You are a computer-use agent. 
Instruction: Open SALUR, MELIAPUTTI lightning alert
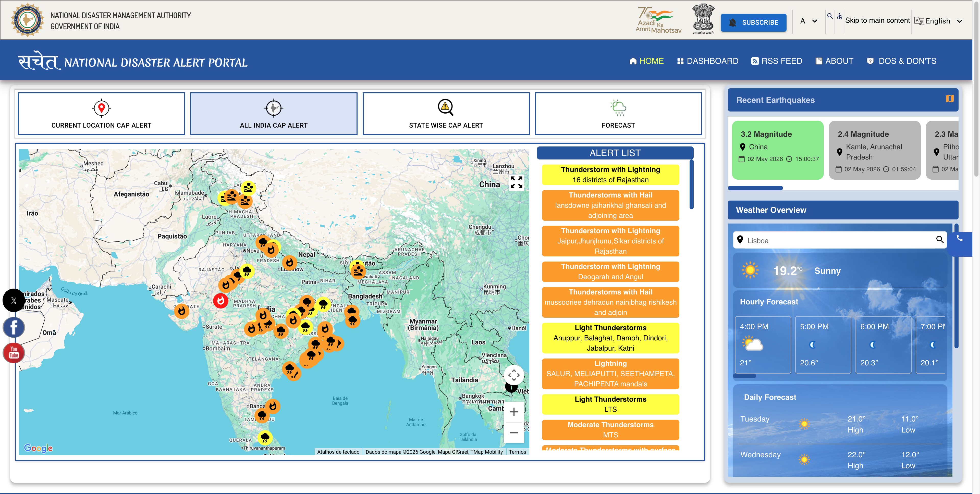click(610, 374)
